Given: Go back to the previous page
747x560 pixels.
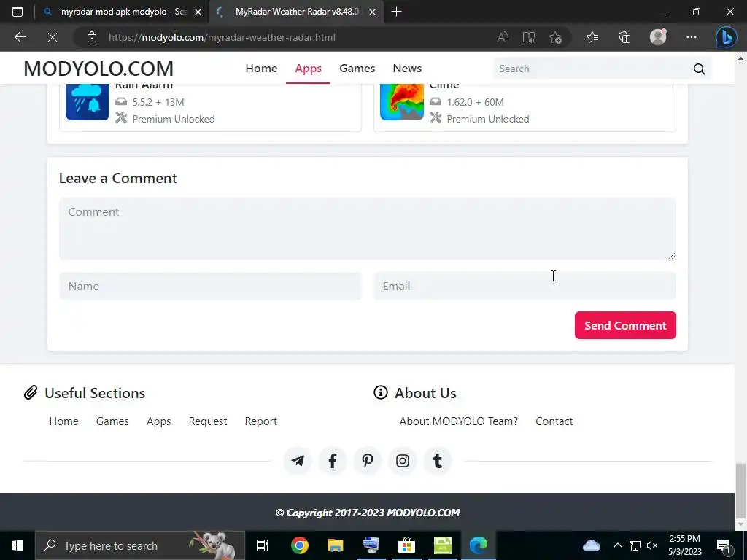Looking at the screenshot, I should click(x=20, y=37).
